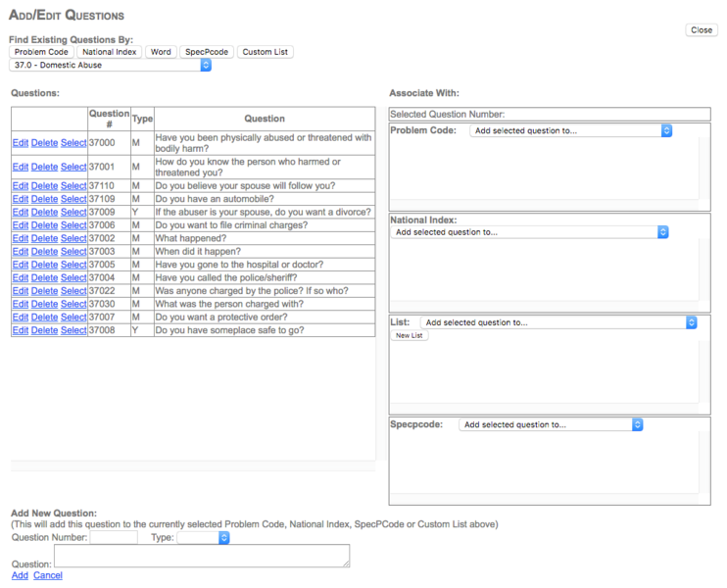Edit question 37009 about divorce
Image resolution: width=727 pixels, height=588 pixels.
click(x=21, y=212)
